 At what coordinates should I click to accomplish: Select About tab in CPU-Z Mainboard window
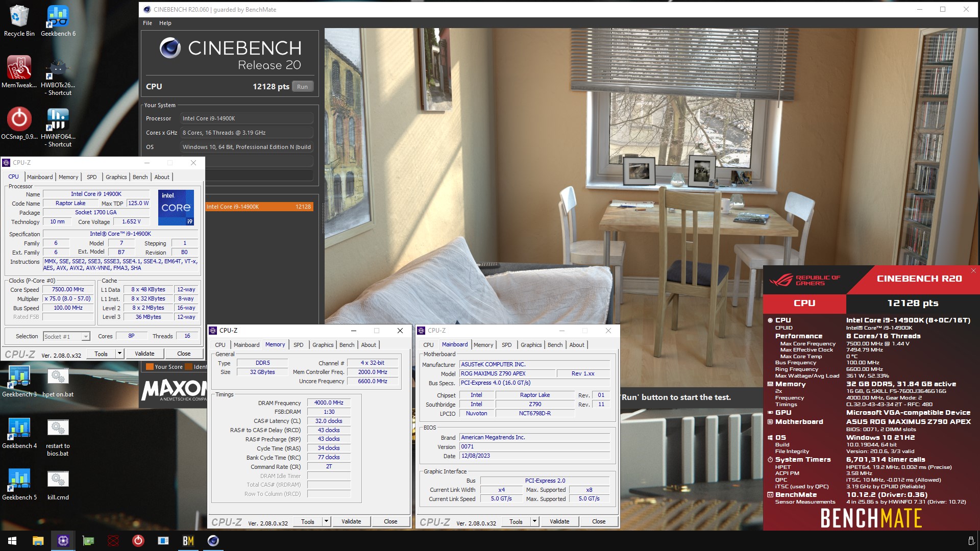[577, 345]
